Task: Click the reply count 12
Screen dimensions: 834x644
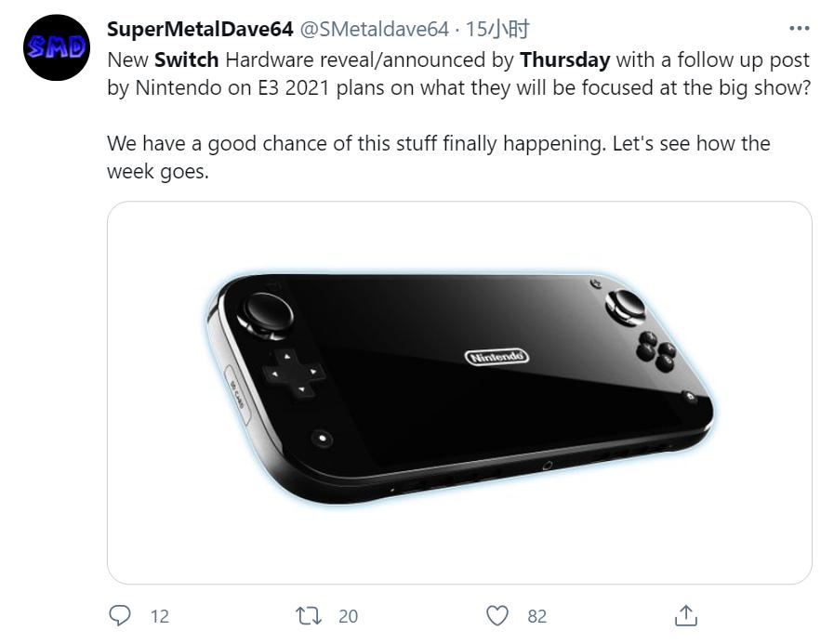Action: [x=159, y=616]
